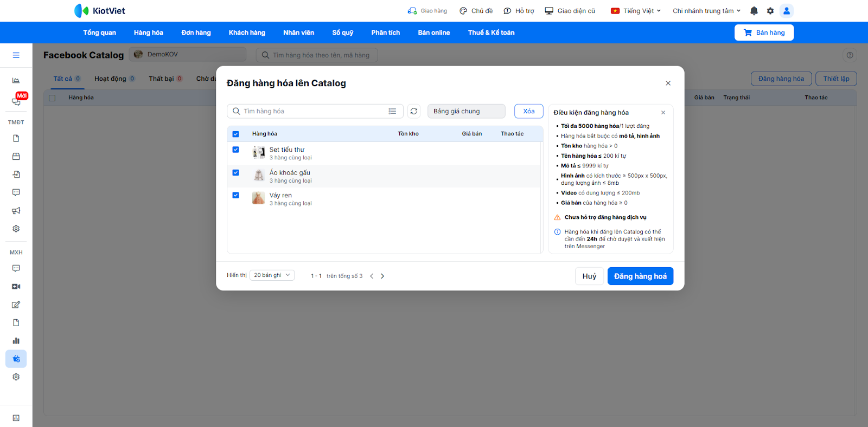Open the Hàng hóa menu
Viewport: 868px width, 427px height.
pos(149,33)
